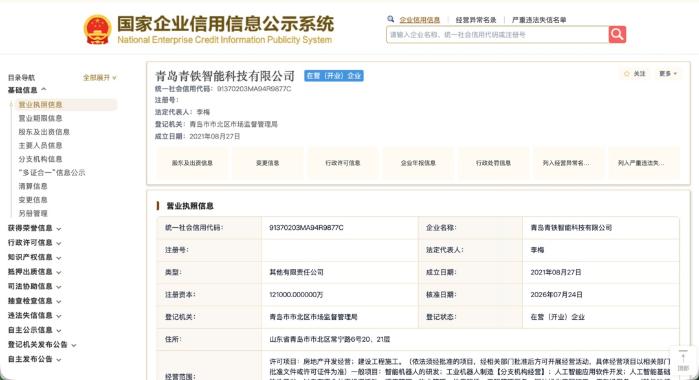Expand the 知识产权信息 sidebar section
Viewport: 699px width, 380px height.
click(x=34, y=257)
